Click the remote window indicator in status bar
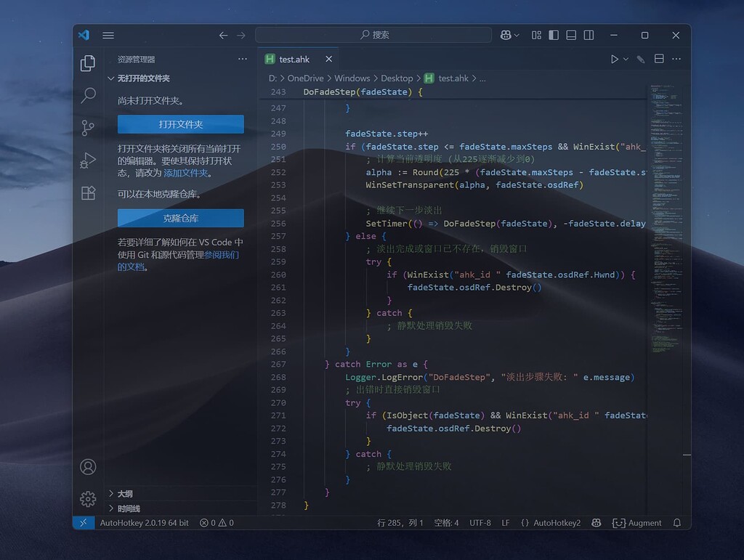The height and width of the screenshot is (560, 744). pos(84,522)
